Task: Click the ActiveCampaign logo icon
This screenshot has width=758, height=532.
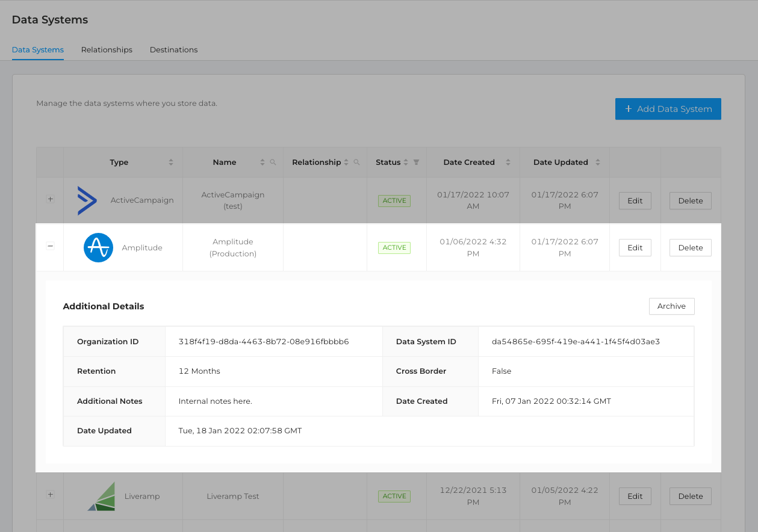Action: (87, 200)
